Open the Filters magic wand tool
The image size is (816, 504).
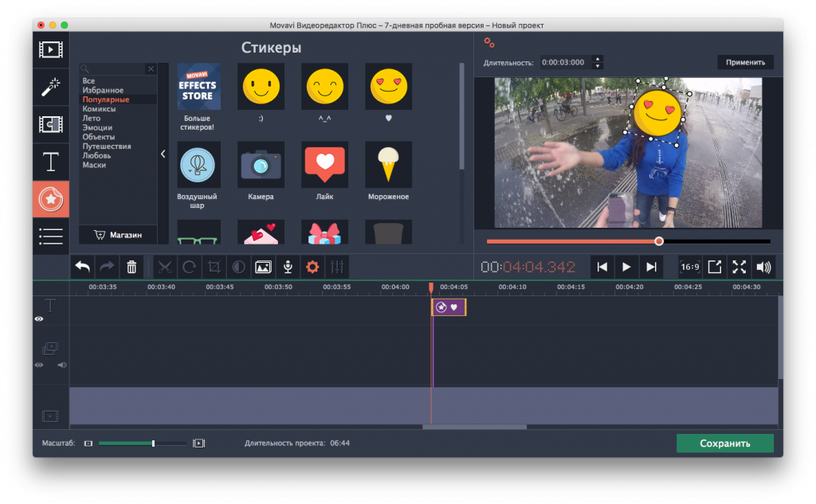51,87
